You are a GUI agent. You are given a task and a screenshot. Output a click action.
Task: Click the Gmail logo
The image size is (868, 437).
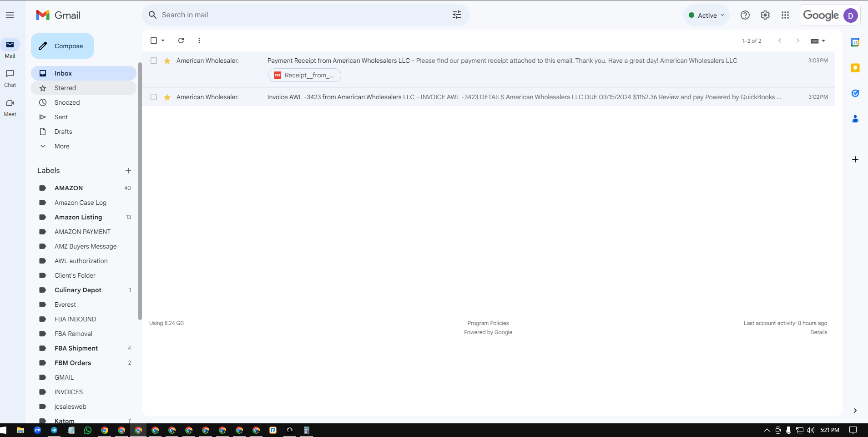(58, 15)
